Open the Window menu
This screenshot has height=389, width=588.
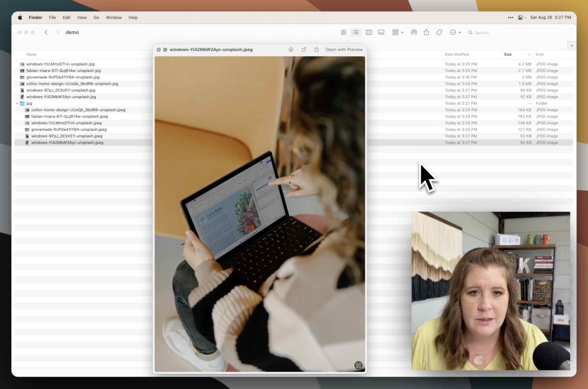click(114, 17)
